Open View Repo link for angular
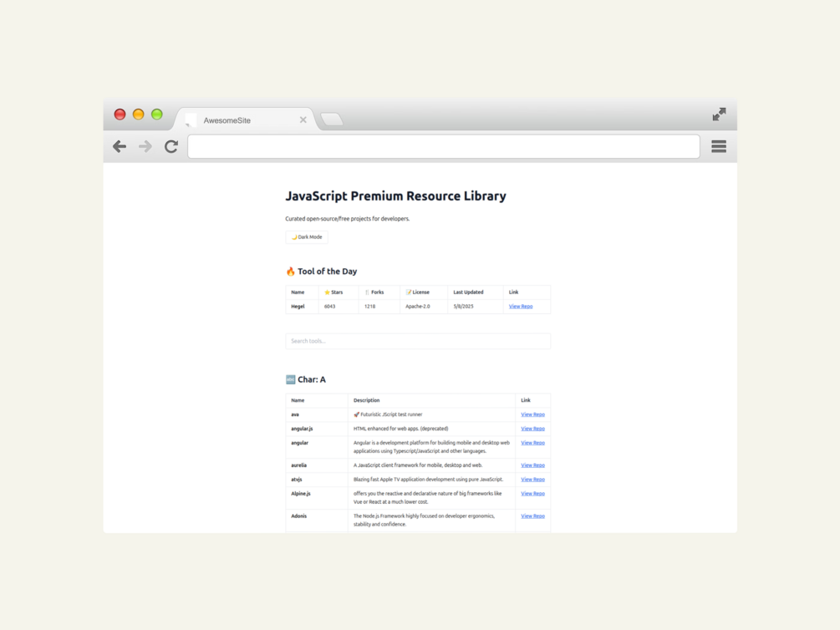The width and height of the screenshot is (840, 630). coord(532,443)
